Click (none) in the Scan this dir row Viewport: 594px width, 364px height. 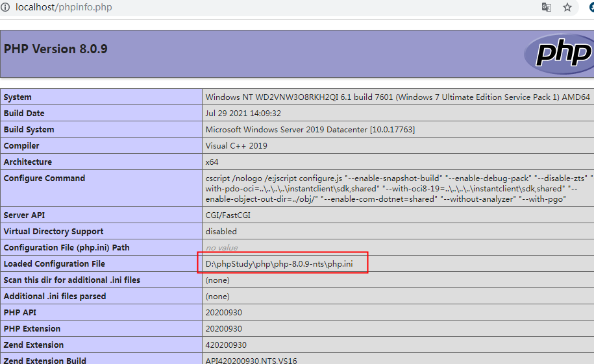[217, 280]
